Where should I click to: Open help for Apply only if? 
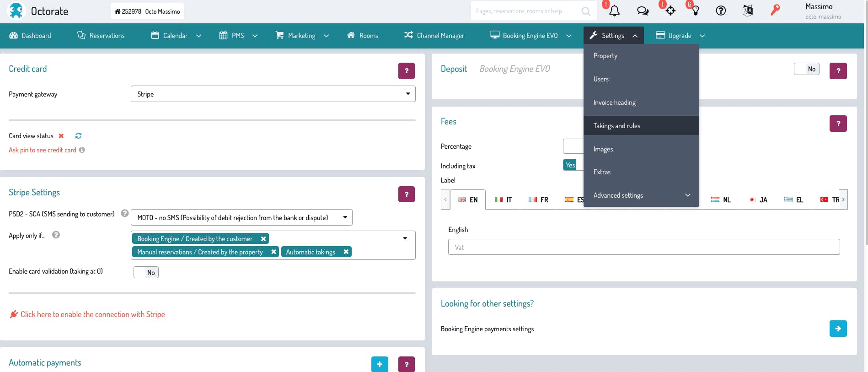click(x=56, y=235)
